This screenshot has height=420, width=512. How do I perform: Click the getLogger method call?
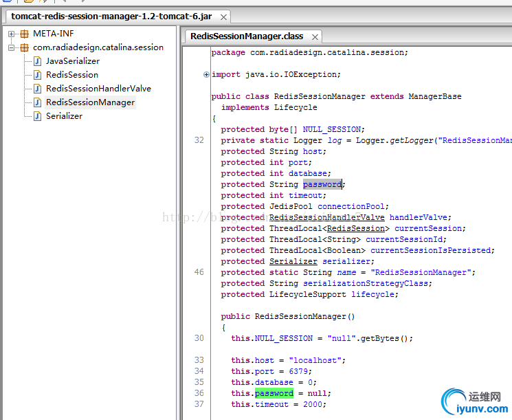pyautogui.click(x=411, y=141)
